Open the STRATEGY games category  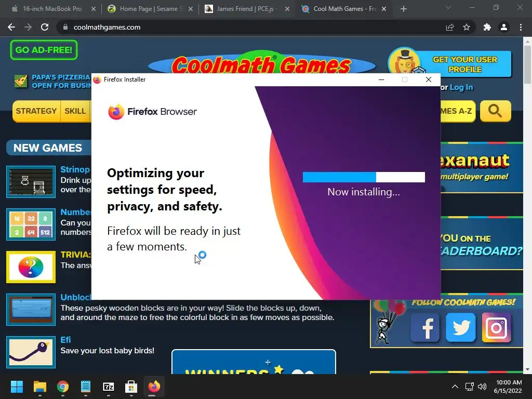(x=36, y=111)
